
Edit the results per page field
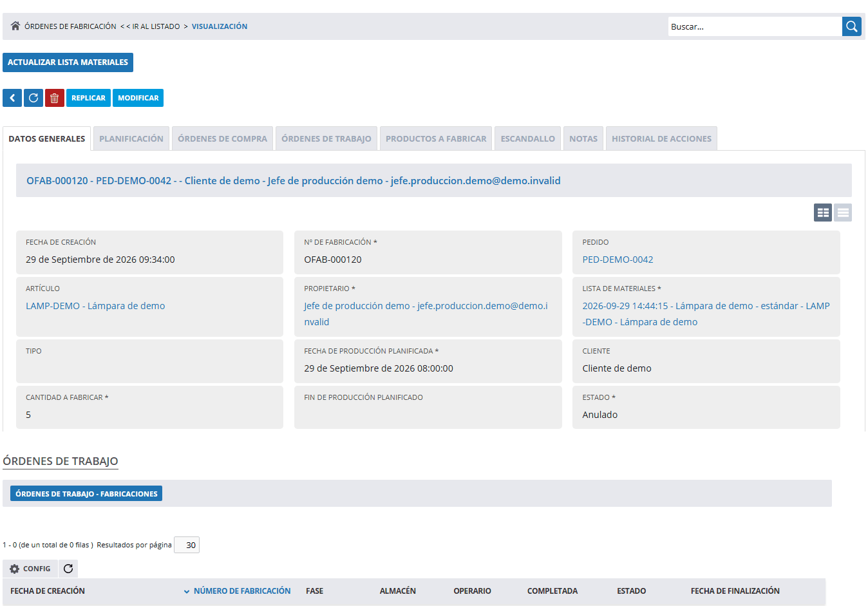coord(187,545)
